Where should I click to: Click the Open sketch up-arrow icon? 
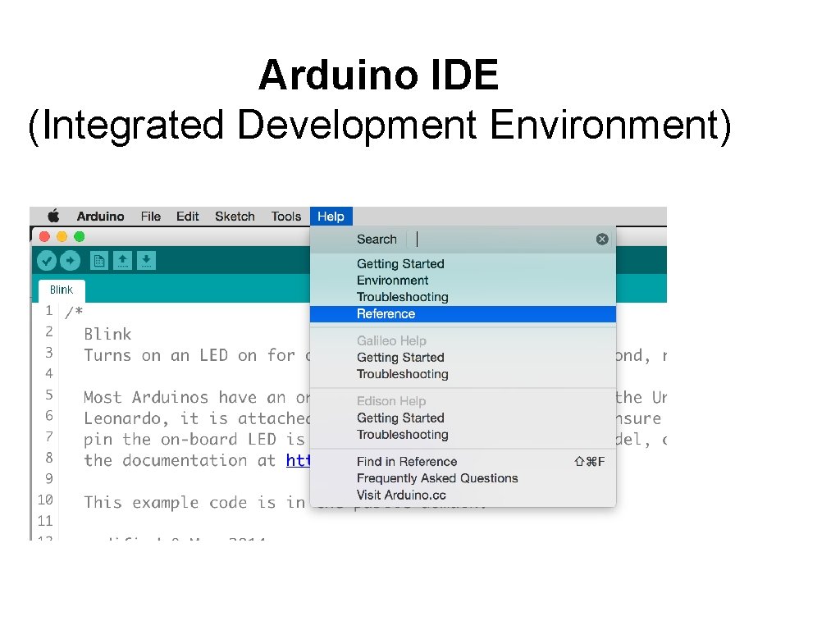[123, 261]
